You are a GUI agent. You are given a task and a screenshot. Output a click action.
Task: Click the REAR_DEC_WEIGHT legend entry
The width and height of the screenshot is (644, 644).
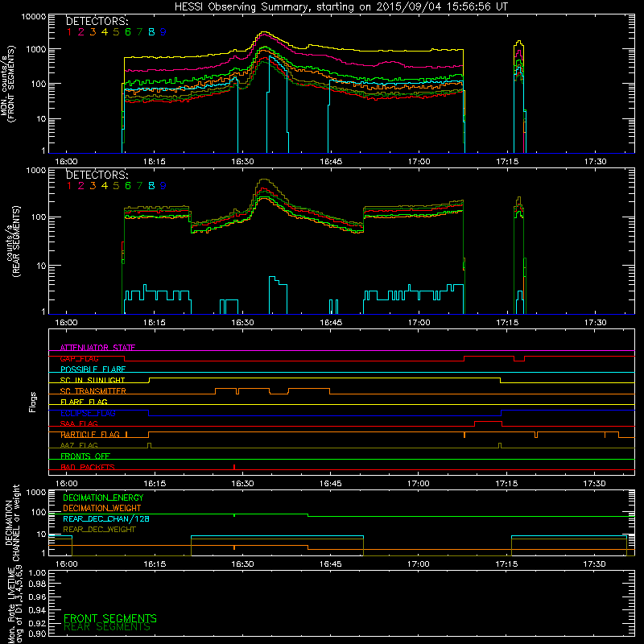coord(99,530)
